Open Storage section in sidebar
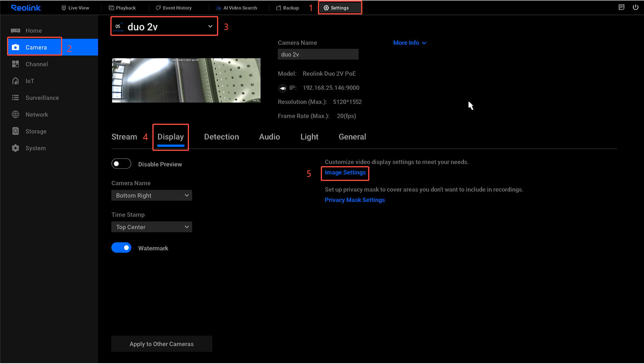The width and height of the screenshot is (644, 364). [36, 132]
